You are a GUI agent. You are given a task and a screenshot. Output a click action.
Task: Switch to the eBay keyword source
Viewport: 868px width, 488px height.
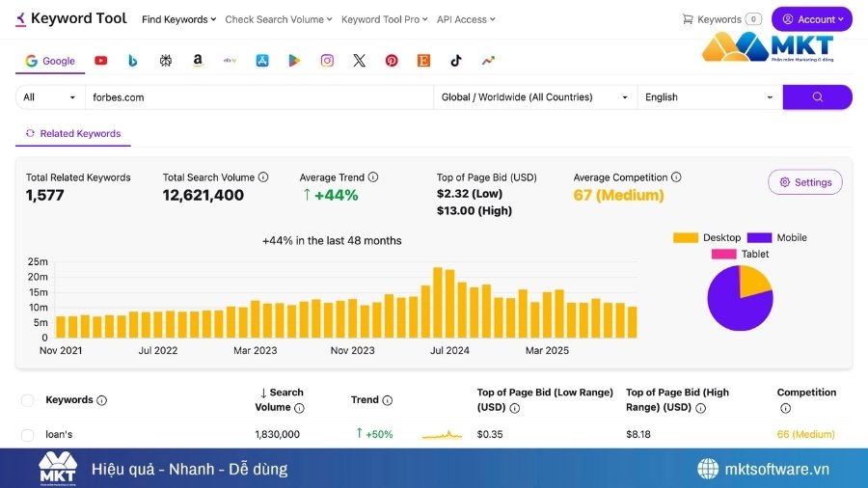point(230,61)
